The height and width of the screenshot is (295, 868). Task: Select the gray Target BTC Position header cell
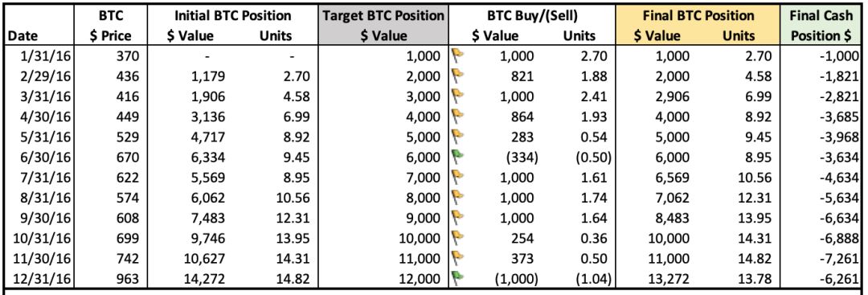click(383, 26)
